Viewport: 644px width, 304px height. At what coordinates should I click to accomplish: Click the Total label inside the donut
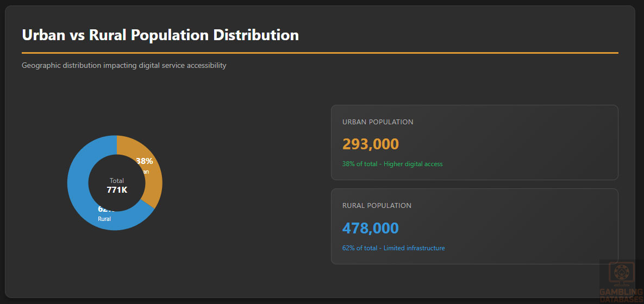(117, 181)
